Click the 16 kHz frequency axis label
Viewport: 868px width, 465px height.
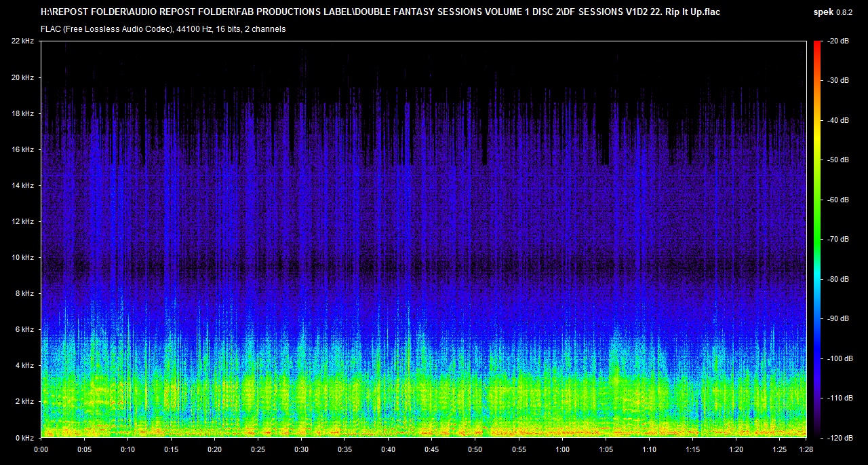pyautogui.click(x=23, y=149)
